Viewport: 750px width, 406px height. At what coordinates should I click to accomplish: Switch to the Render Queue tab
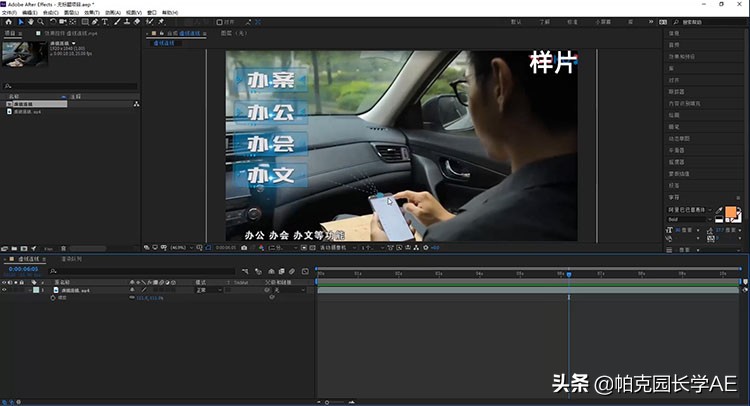point(71,259)
